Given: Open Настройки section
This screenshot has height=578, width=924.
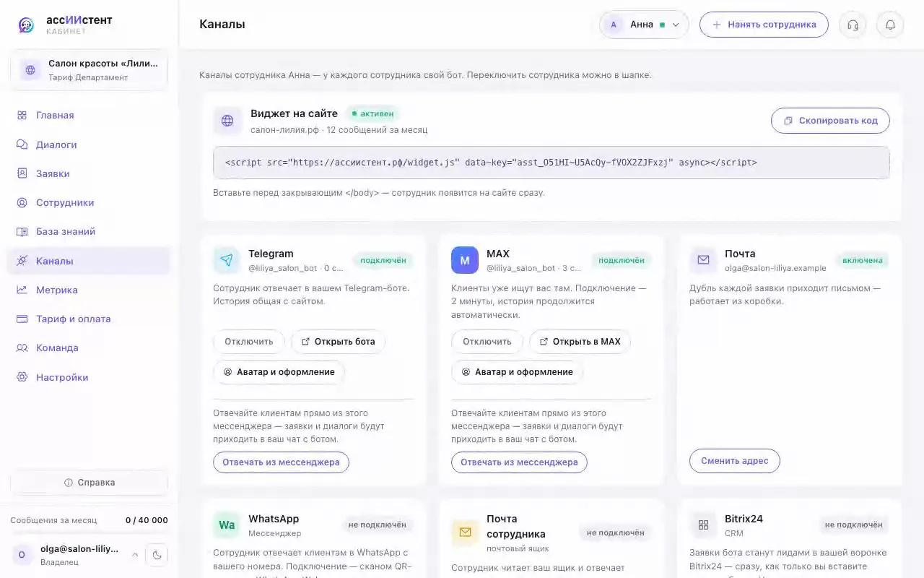Looking at the screenshot, I should tap(88, 377).
